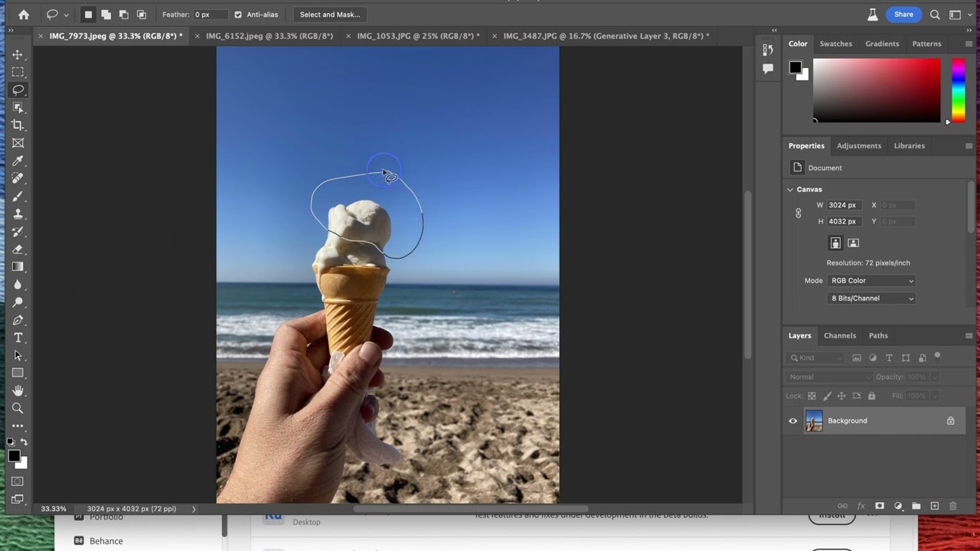
Task: Select the Move tool
Action: [x=18, y=54]
